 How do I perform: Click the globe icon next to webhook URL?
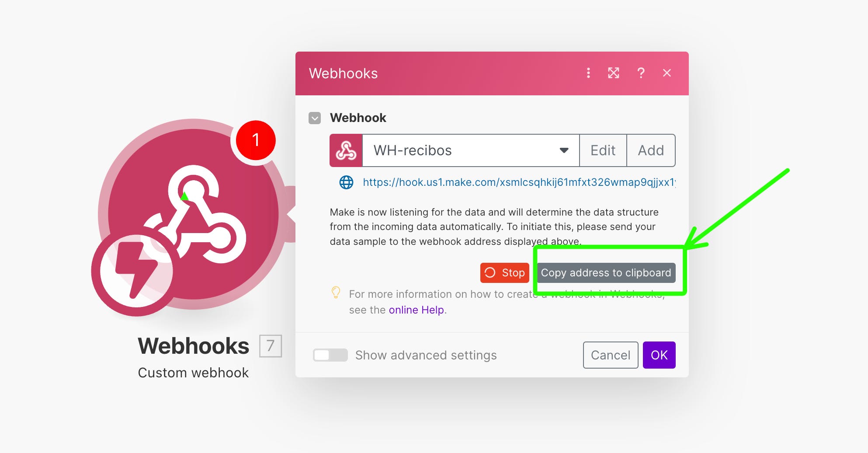[347, 182]
